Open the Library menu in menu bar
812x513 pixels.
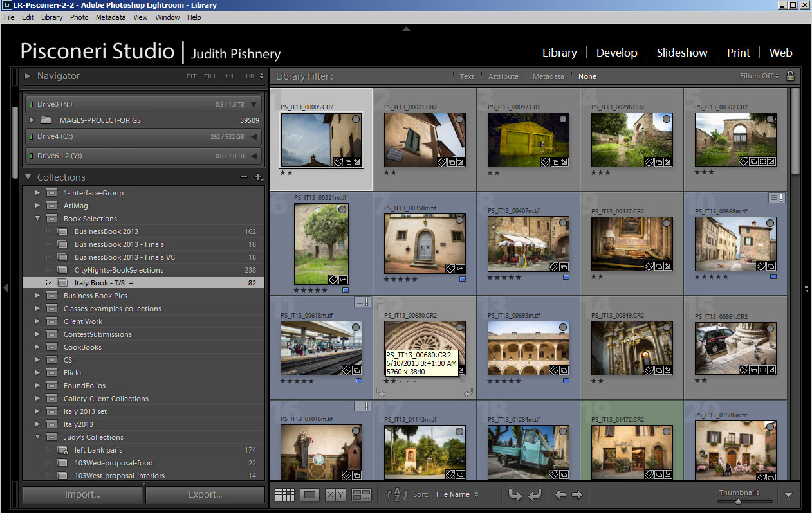click(x=52, y=17)
